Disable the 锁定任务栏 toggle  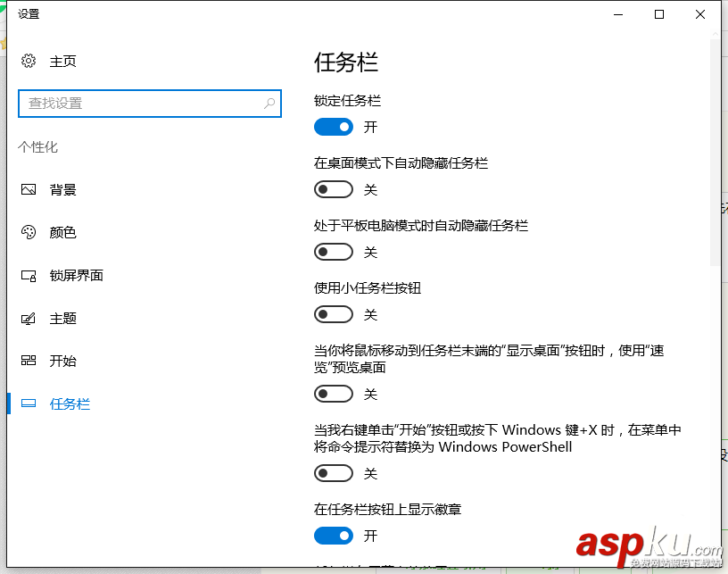point(334,127)
